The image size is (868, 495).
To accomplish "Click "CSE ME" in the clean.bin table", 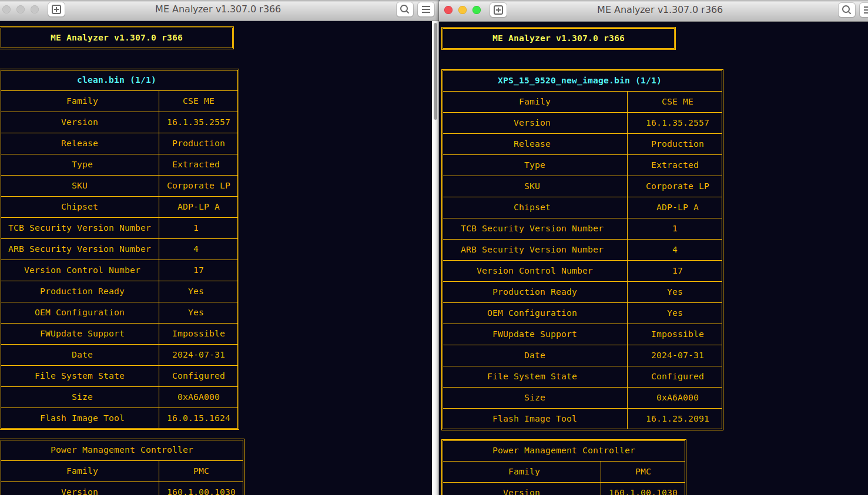I will pyautogui.click(x=199, y=101).
